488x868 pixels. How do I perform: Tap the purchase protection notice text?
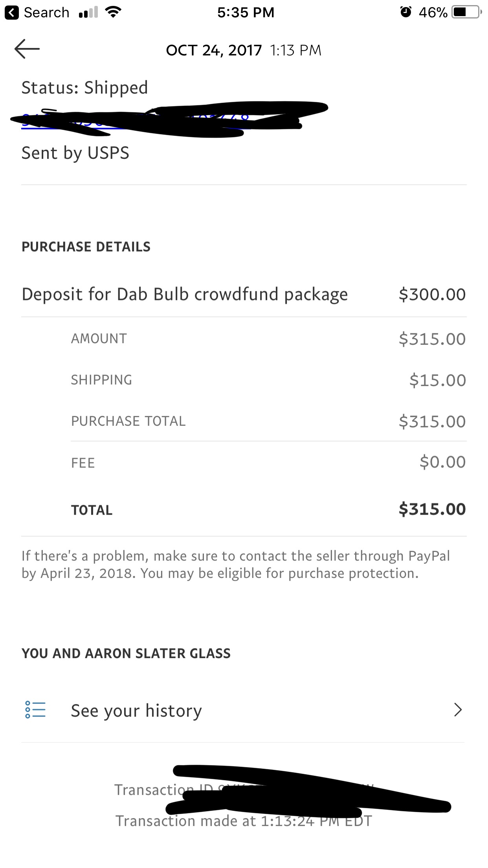click(x=236, y=565)
